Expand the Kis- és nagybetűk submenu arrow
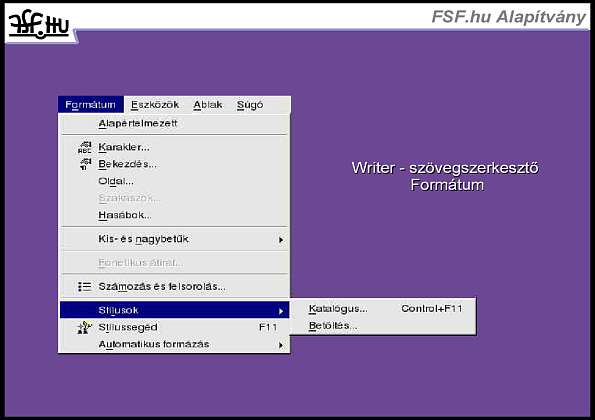Viewport: 595px width, 420px height. (x=281, y=239)
